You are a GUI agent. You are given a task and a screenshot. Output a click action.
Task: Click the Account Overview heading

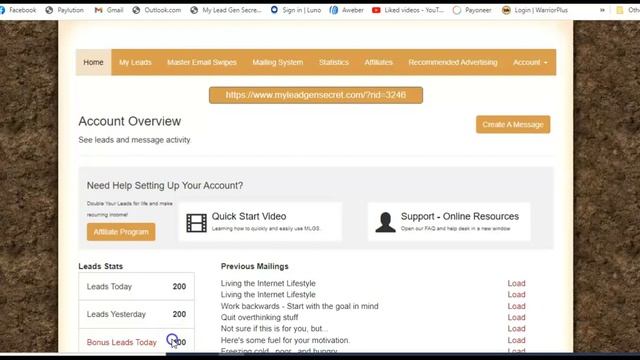click(x=130, y=121)
